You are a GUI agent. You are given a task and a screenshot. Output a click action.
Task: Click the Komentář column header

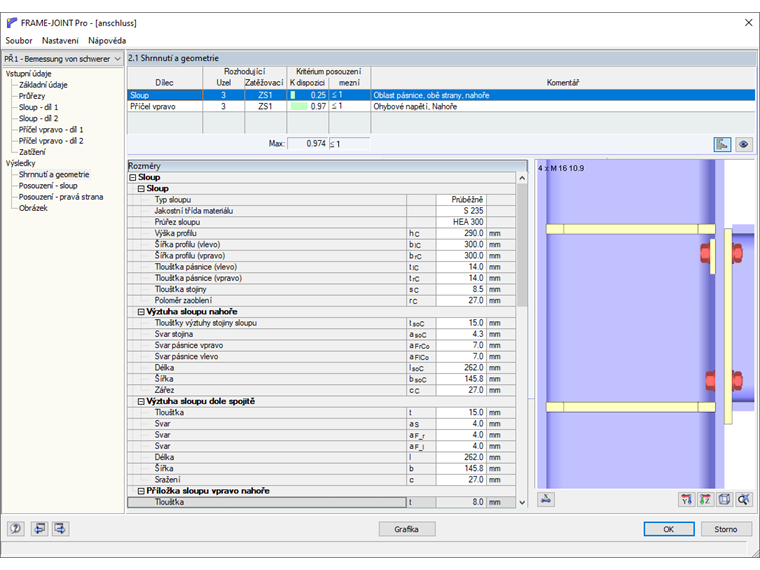pyautogui.click(x=563, y=83)
